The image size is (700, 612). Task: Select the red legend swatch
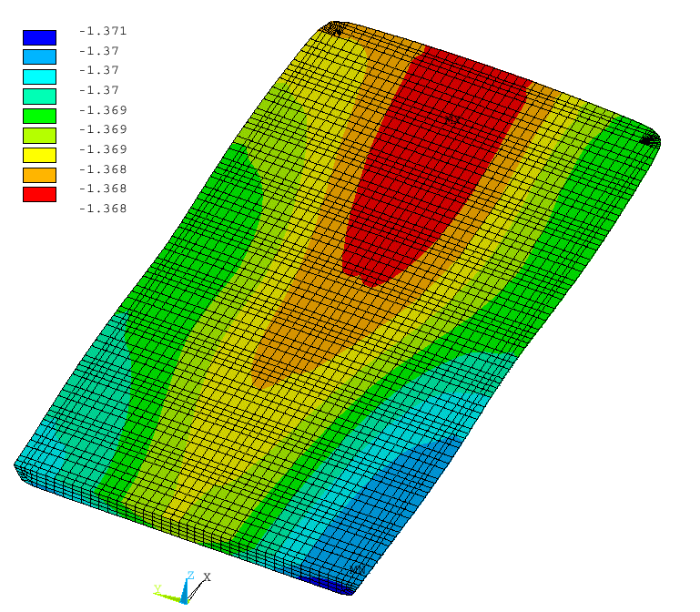[39, 194]
